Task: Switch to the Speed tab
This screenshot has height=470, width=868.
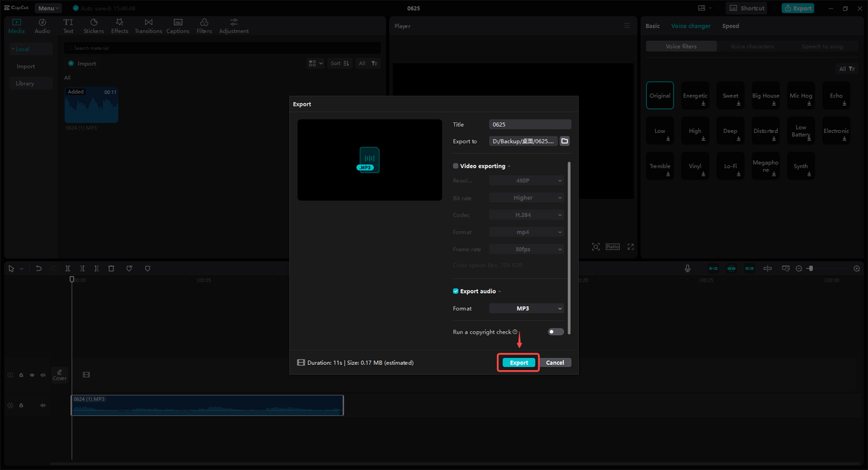Action: tap(730, 26)
